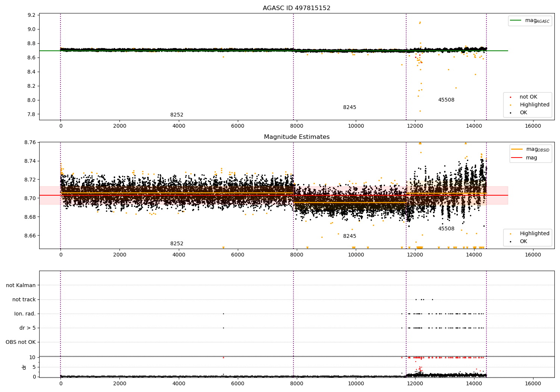Click 'OK' legend entry under top plot's 'Highlighted'
Image resolution: width=560 pixels, height=392 pixels.
[523, 113]
